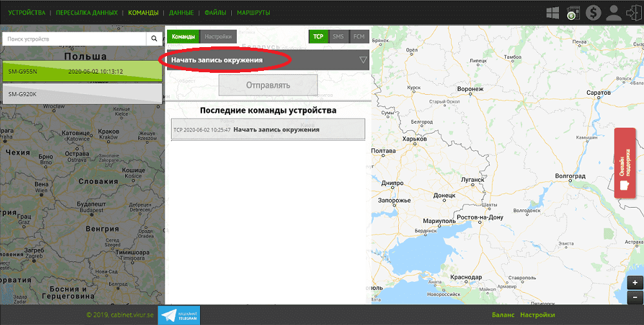Click the search magnifier icon

pos(154,39)
